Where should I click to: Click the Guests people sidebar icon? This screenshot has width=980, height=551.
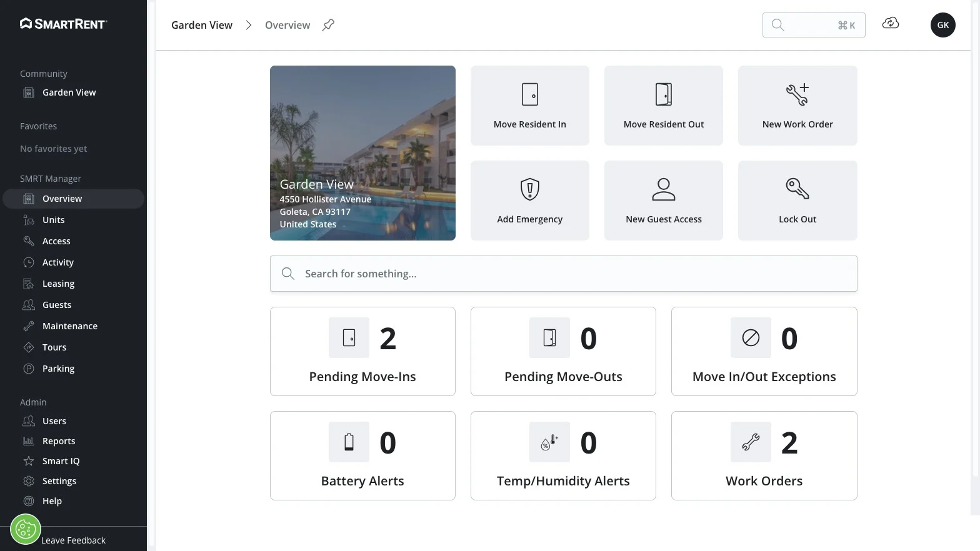(29, 305)
